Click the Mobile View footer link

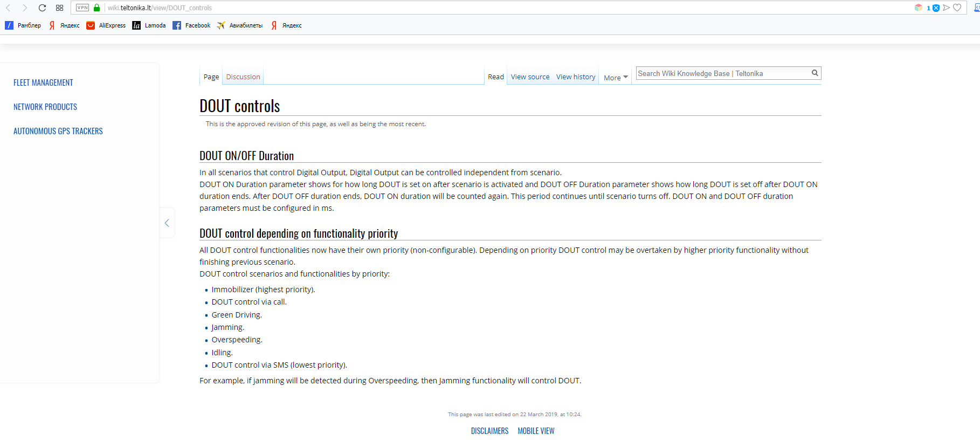(536, 431)
